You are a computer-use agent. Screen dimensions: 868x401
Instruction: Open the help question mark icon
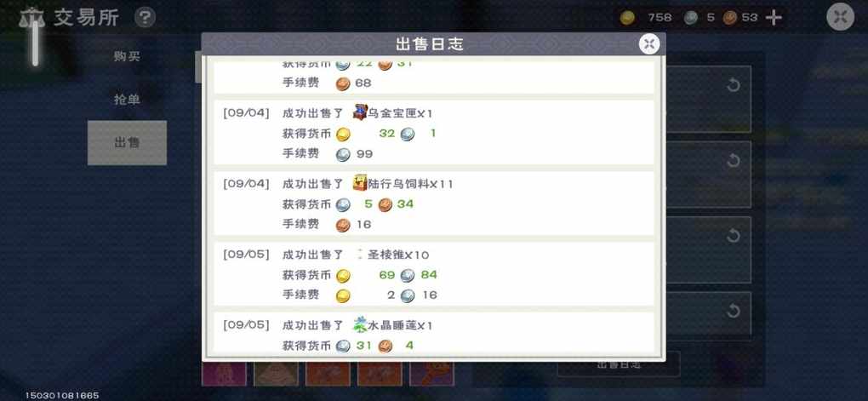[x=145, y=17]
